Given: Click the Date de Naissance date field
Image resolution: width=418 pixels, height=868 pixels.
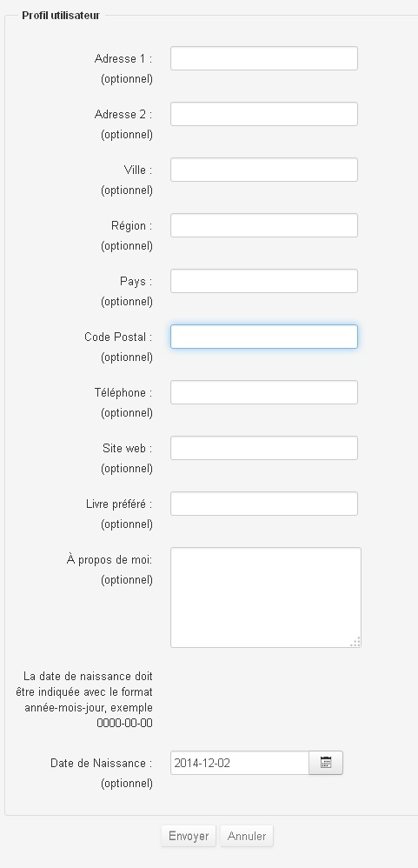Looking at the screenshot, I should pyautogui.click(x=239, y=763).
